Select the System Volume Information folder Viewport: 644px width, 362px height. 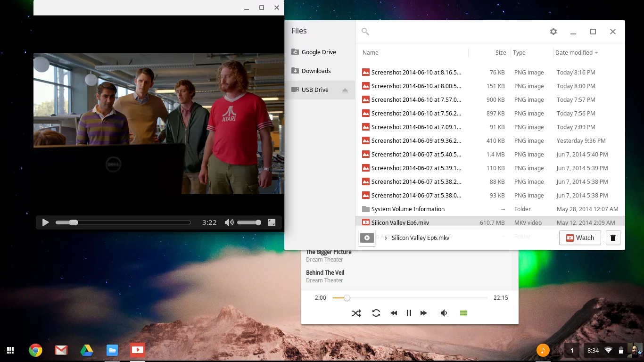(407, 209)
